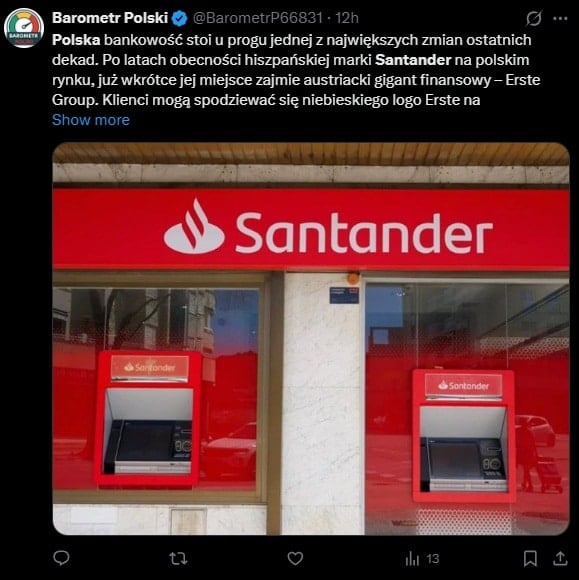This screenshot has width=579, height=580.
Task: Click the blue verified badge
Action: pyautogui.click(x=180, y=18)
